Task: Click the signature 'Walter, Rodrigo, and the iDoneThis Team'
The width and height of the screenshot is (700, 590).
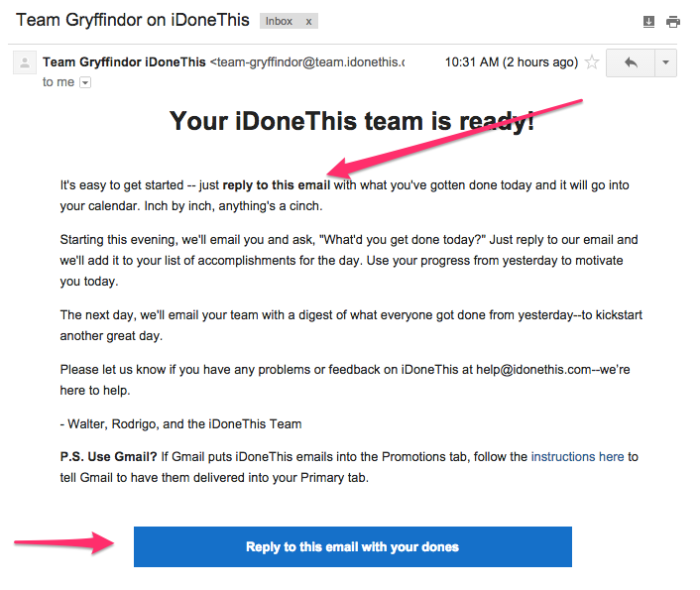Action: click(x=184, y=423)
